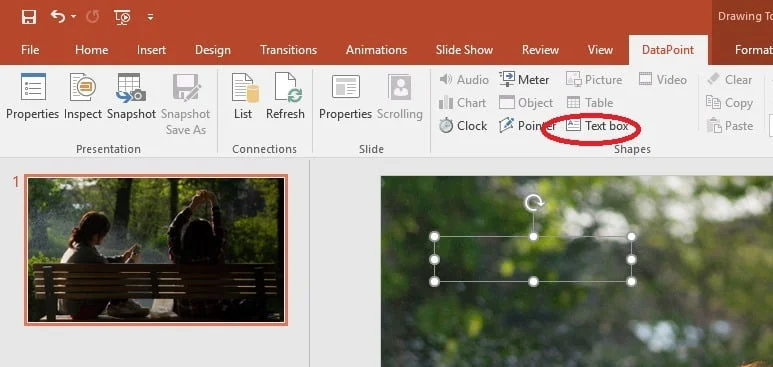Click the Object shape button
This screenshot has height=367, width=773.
(x=526, y=103)
